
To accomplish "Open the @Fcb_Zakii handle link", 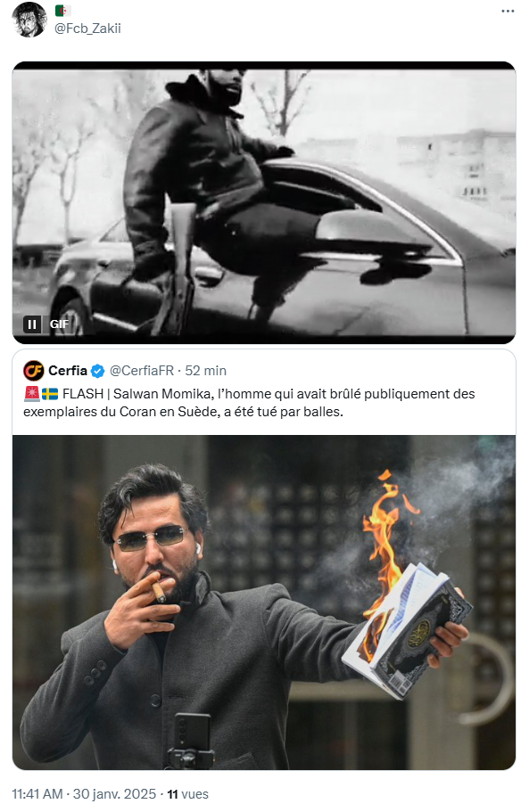I will (x=87, y=28).
